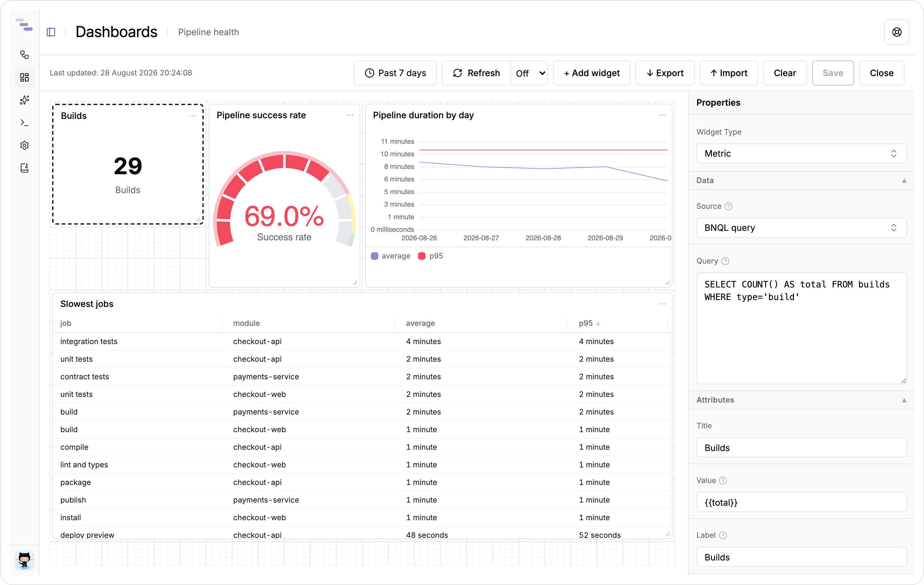Image resolution: width=924 pixels, height=585 pixels.
Task: Open the Pipeline success rate widget options menu
Action: pyautogui.click(x=350, y=115)
